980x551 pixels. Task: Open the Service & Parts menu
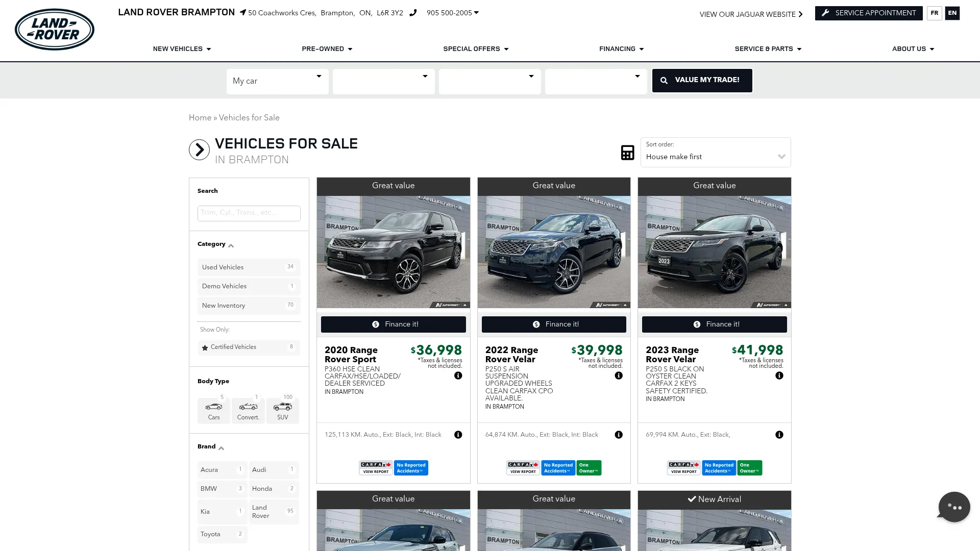pos(768,49)
